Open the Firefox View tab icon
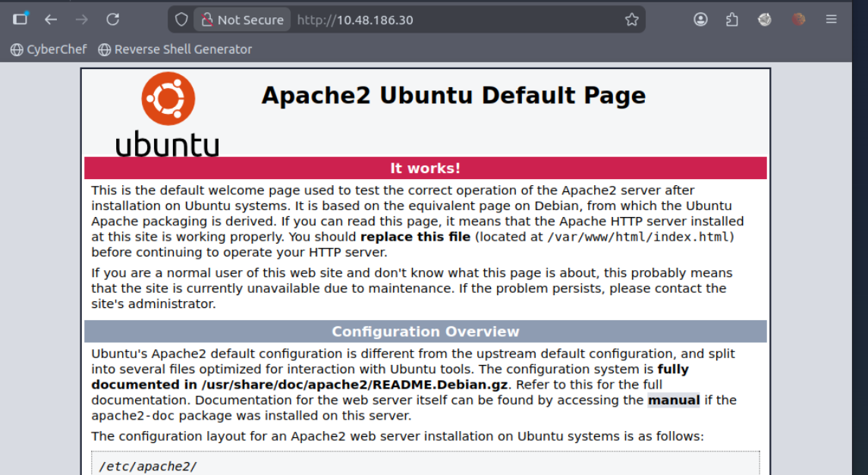The height and width of the screenshot is (475, 868). pyautogui.click(x=20, y=20)
